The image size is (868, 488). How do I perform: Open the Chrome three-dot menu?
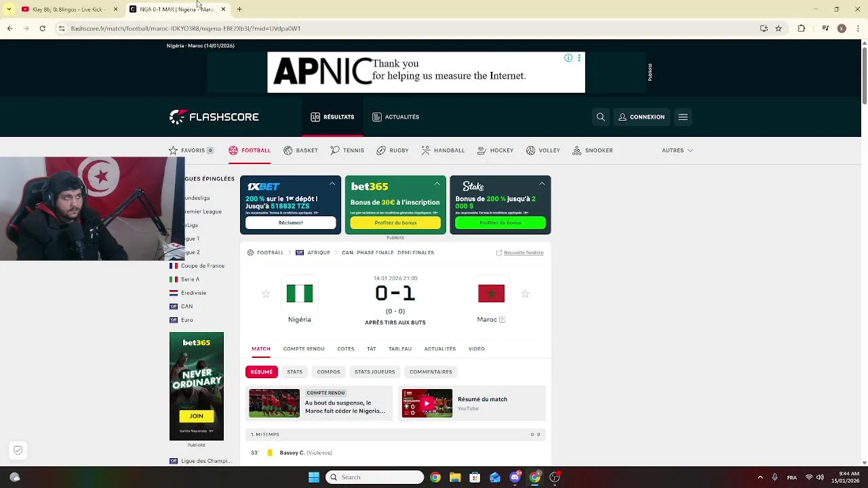coord(858,28)
